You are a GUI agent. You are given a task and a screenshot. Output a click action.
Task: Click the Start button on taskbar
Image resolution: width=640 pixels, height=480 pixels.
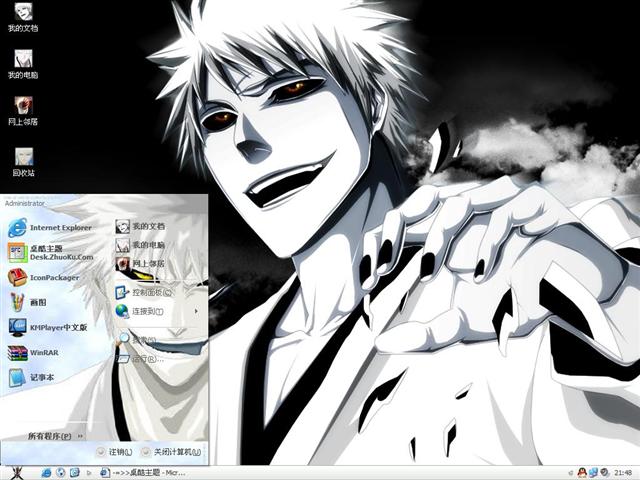[16, 473]
